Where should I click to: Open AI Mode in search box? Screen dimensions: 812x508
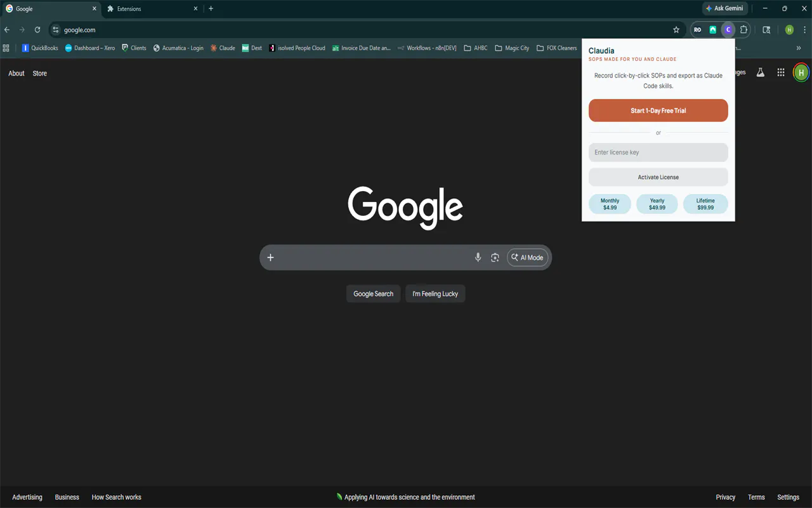(527, 257)
